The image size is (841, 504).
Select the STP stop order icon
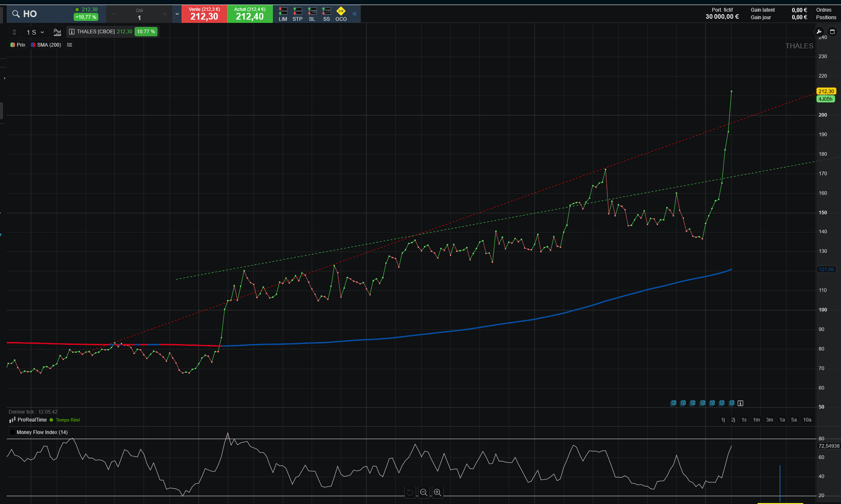[297, 14]
